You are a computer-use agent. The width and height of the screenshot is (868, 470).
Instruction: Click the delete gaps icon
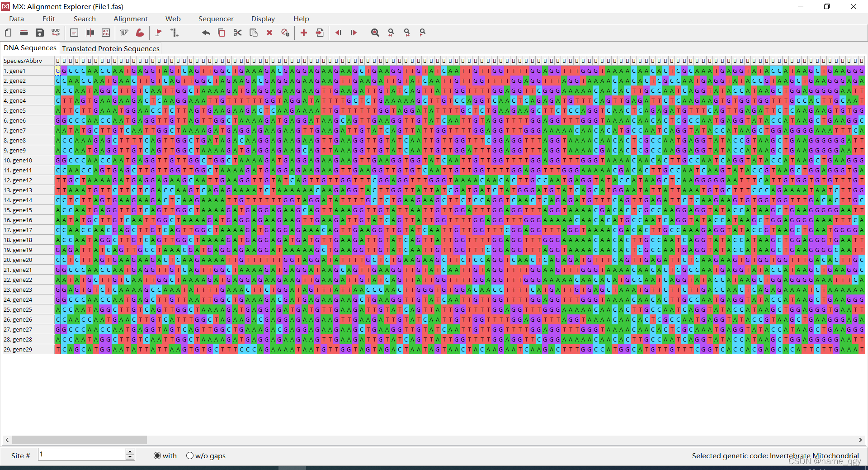tap(285, 33)
